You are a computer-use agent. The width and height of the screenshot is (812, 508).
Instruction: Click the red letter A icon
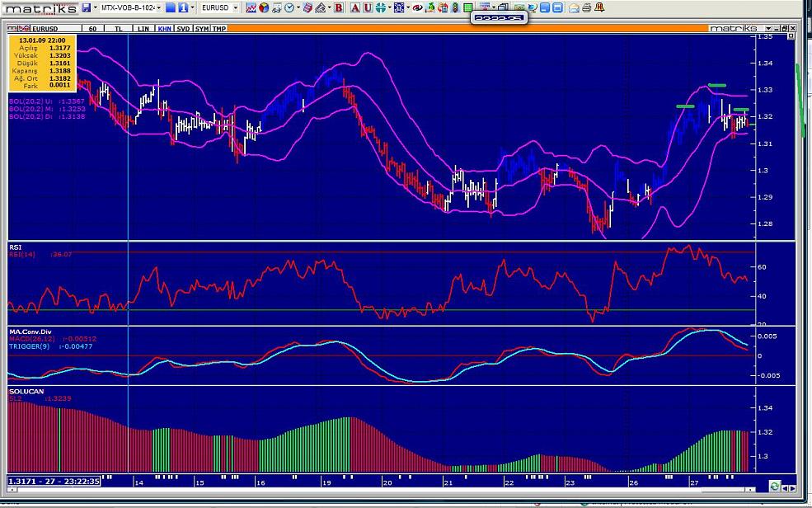354,8
